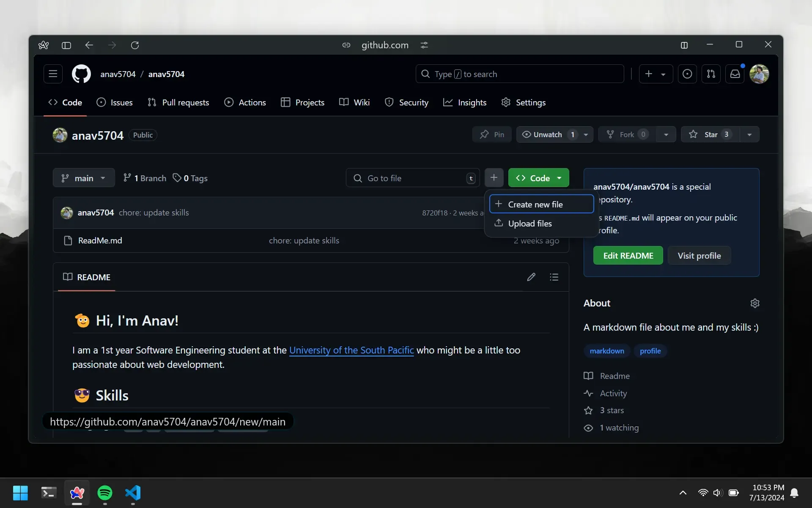Click the plus Add file button
The height and width of the screenshot is (508, 812).
click(x=494, y=178)
